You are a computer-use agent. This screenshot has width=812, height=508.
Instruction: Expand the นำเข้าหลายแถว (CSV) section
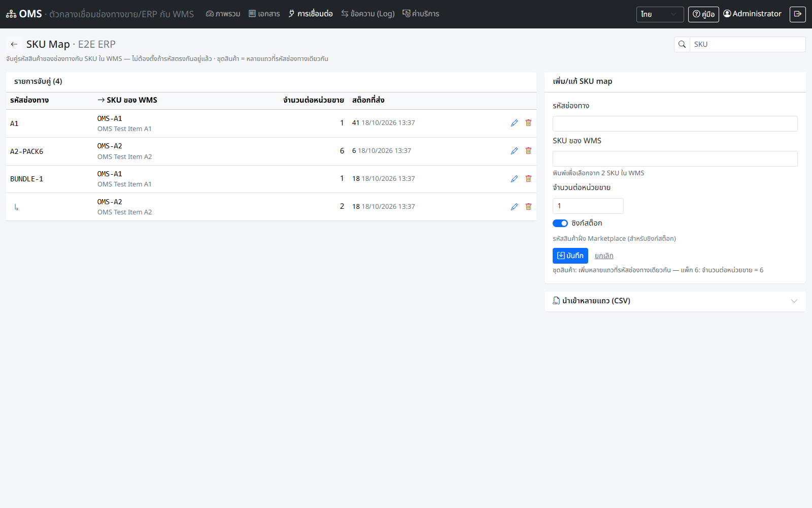pos(675,301)
